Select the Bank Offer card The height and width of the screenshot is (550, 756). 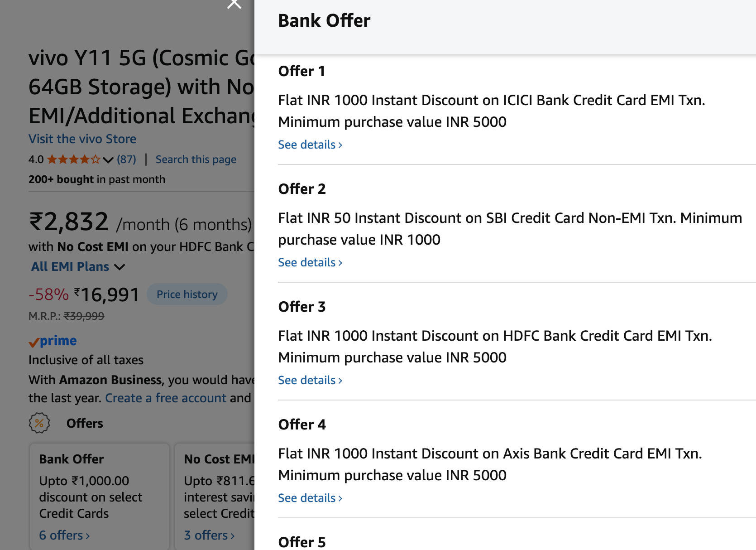[x=100, y=497]
